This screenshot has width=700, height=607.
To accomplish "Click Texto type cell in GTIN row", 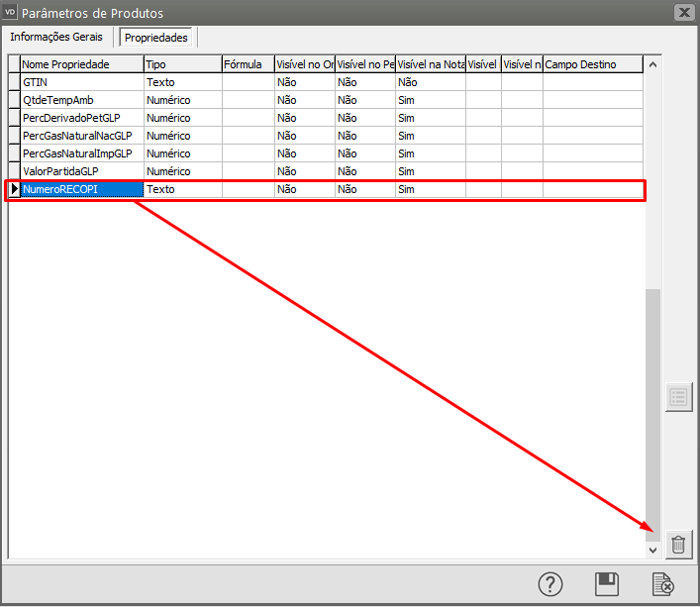I will click(183, 82).
